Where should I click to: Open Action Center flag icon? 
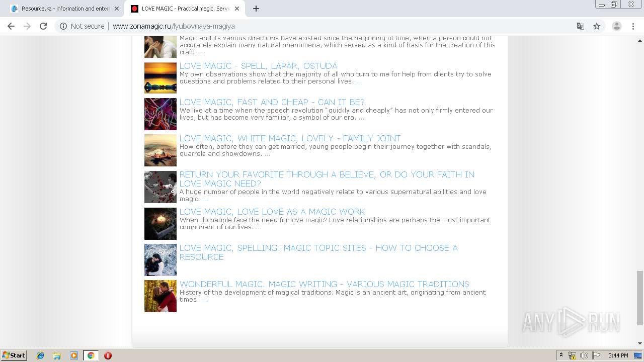[x=596, y=355]
